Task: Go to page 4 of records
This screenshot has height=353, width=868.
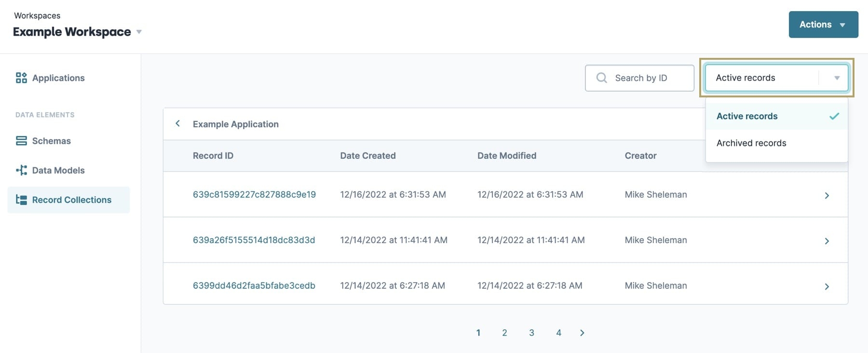Action: [558, 333]
